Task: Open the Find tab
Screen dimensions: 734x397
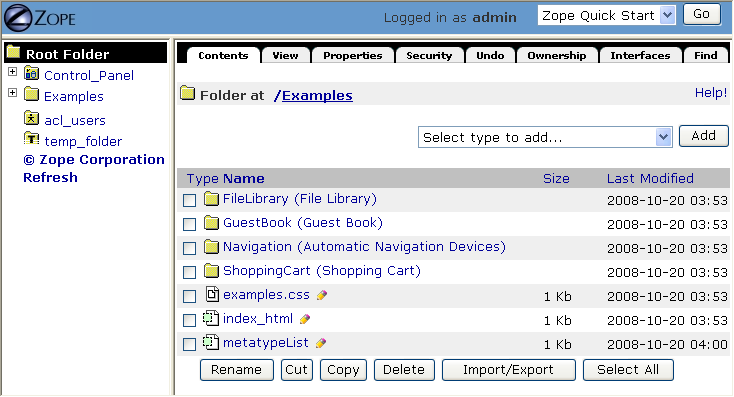Action: [706, 55]
